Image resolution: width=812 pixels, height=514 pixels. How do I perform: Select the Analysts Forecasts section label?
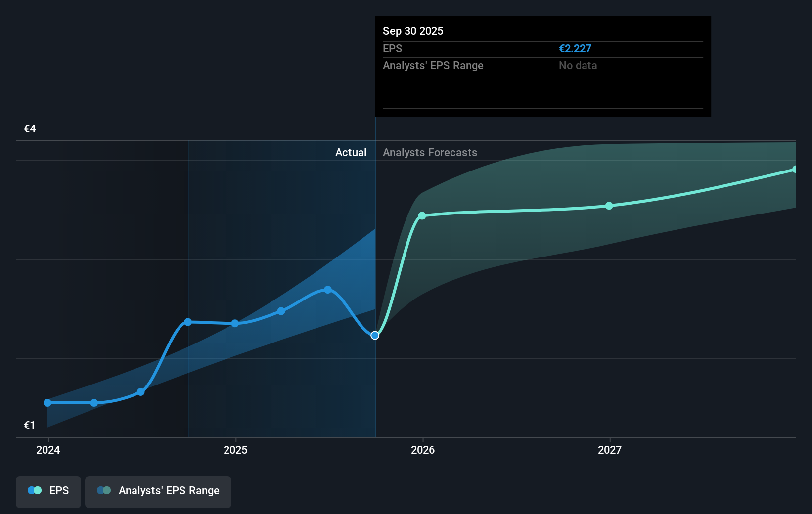(430, 152)
